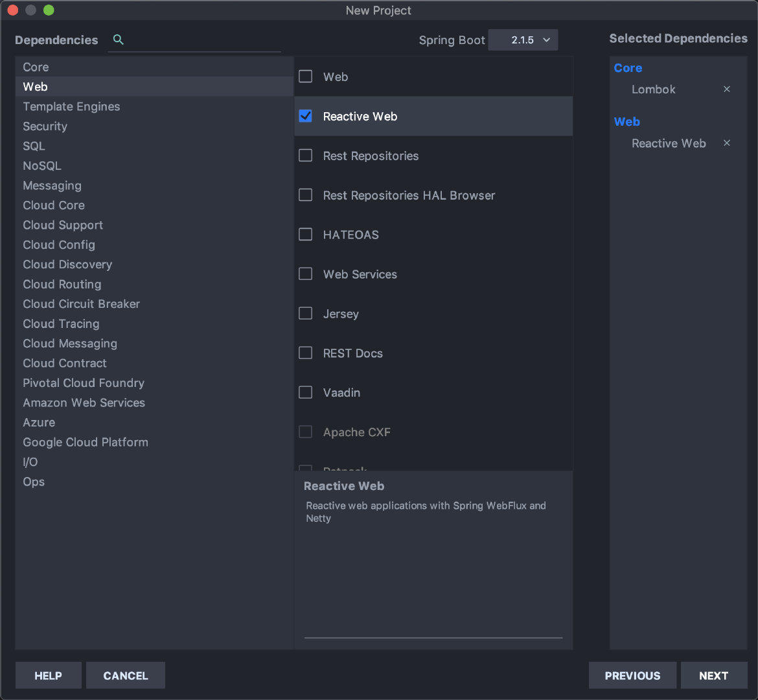This screenshot has width=758, height=700.
Task: Check the Vaadin checkbox
Action: 306,392
